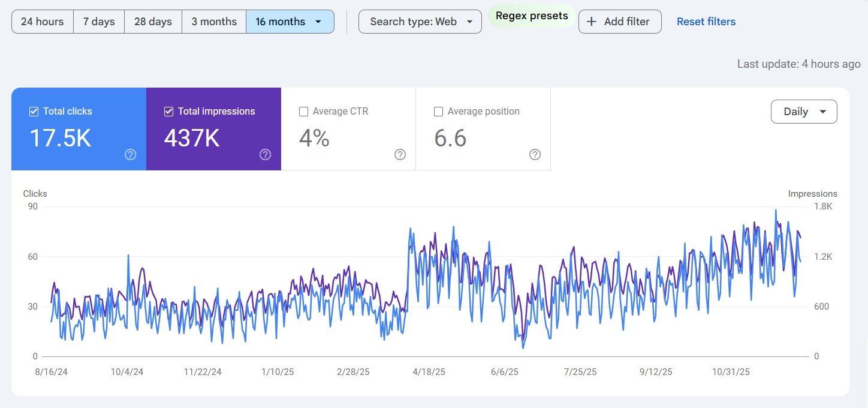The width and height of the screenshot is (868, 408).
Task: Uncheck the Total impressions checkbox
Action: [169, 112]
